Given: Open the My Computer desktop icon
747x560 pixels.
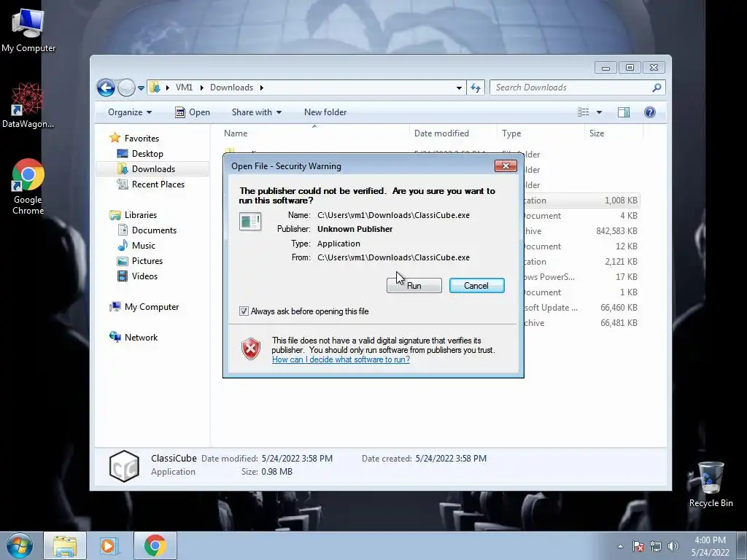Looking at the screenshot, I should click(28, 29).
